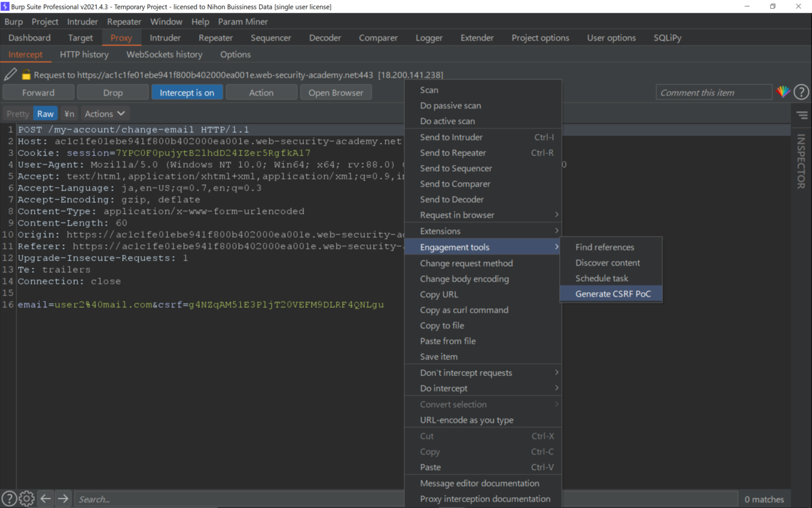Switch to Pretty message view

tap(18, 114)
